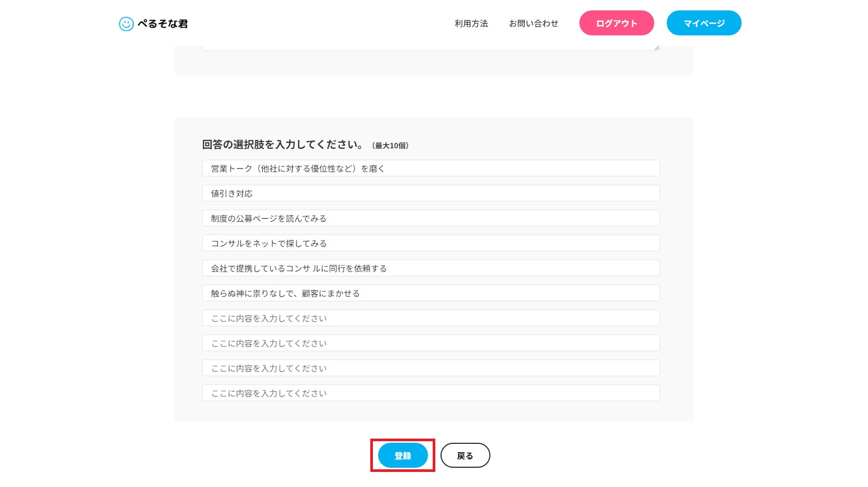Open the 利用方法 menu link
This screenshot has width=868, height=487.
(x=471, y=23)
